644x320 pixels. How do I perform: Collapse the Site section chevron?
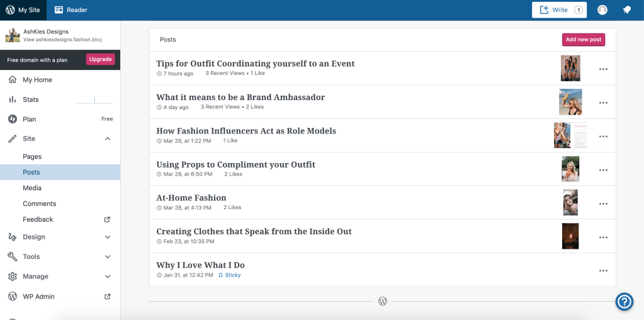click(x=107, y=139)
